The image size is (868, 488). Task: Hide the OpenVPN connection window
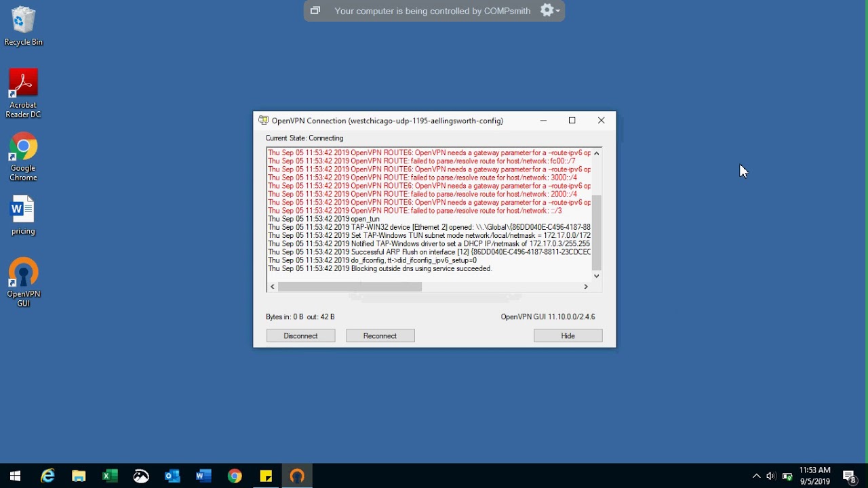click(568, 335)
